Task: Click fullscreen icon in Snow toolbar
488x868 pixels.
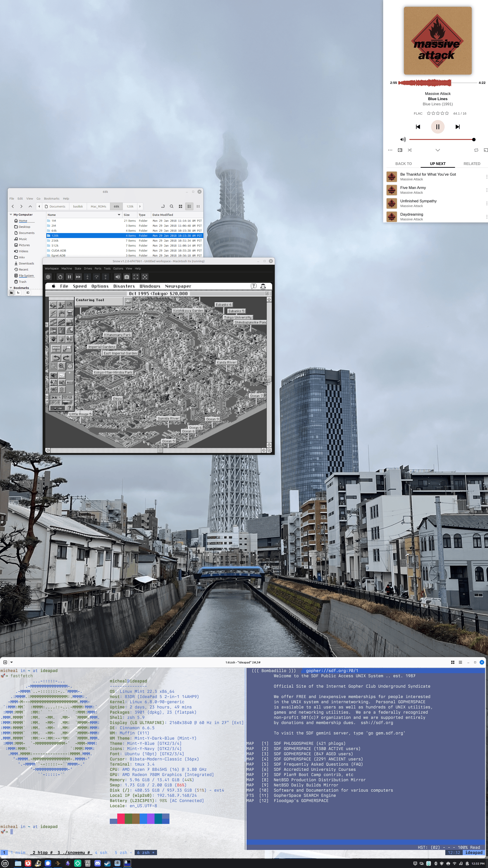Action: [x=136, y=277]
